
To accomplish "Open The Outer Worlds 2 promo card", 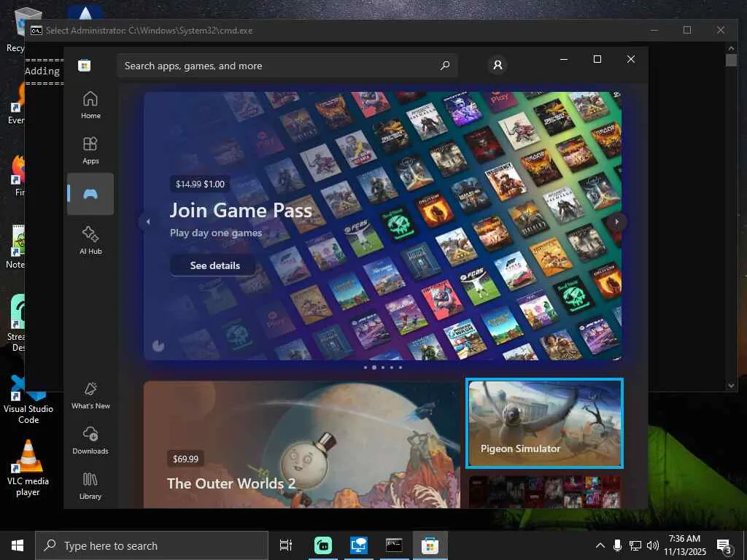I will click(301, 444).
